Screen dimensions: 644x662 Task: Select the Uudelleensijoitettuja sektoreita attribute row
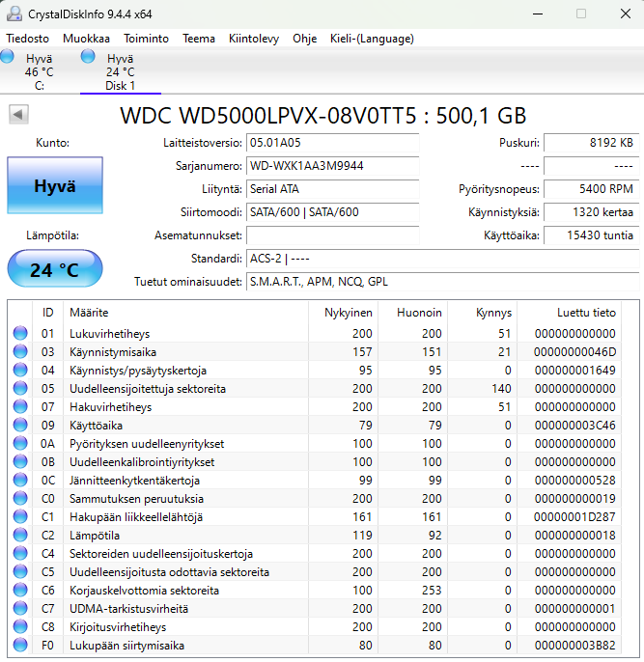[x=148, y=389]
